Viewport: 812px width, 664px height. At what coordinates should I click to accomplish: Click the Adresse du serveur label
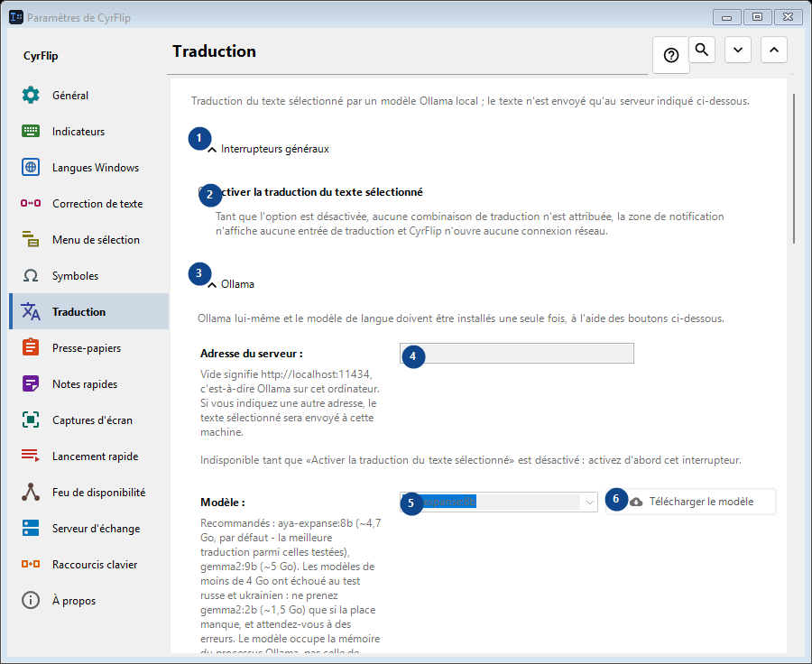[x=252, y=354]
